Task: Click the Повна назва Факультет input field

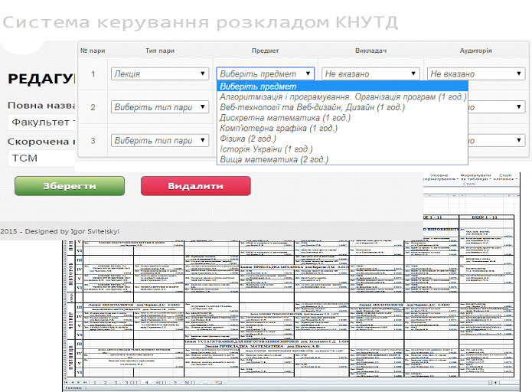Action: pos(42,122)
